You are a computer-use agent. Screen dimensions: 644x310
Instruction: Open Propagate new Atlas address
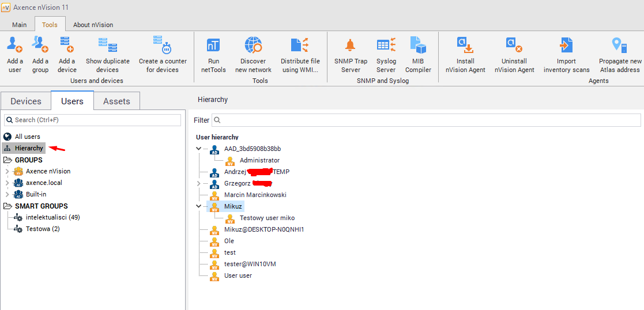[x=620, y=45]
